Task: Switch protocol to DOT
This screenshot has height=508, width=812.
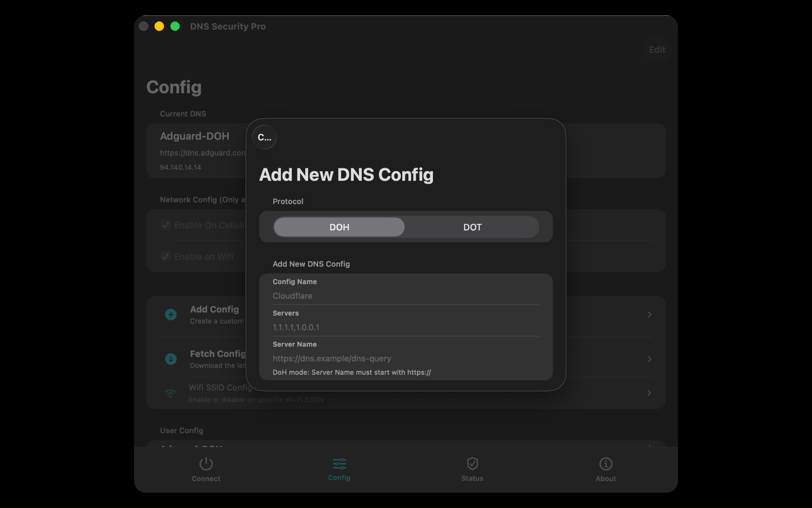Action: click(x=472, y=227)
